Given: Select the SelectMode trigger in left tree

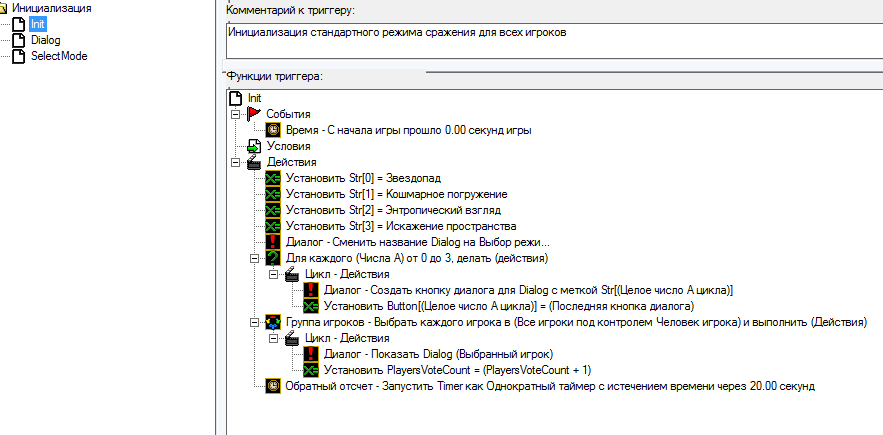Looking at the screenshot, I should tap(59, 56).
